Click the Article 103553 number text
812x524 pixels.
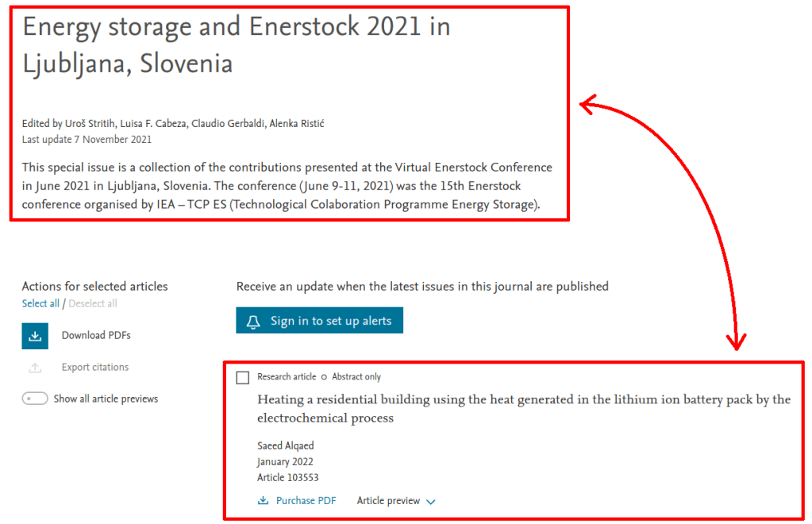[x=287, y=477]
